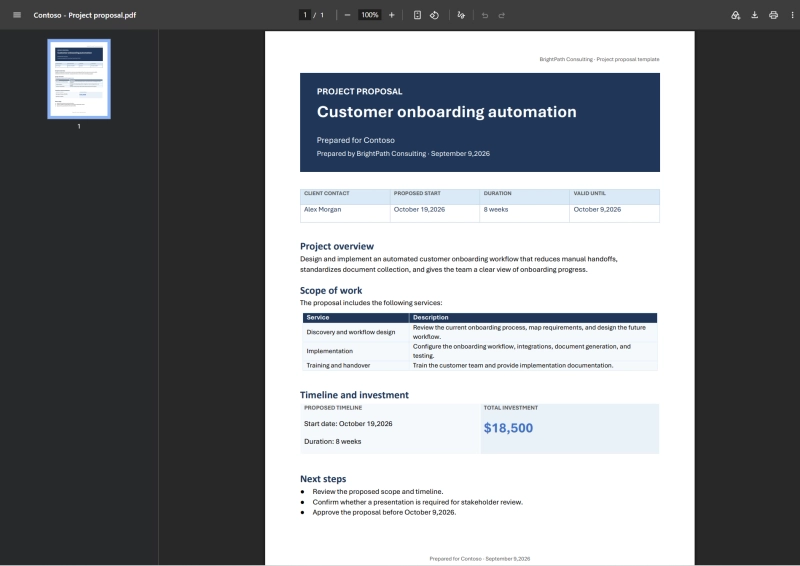
Task: Click the file name Contoso - Project proposal.pdf
Action: click(85, 15)
